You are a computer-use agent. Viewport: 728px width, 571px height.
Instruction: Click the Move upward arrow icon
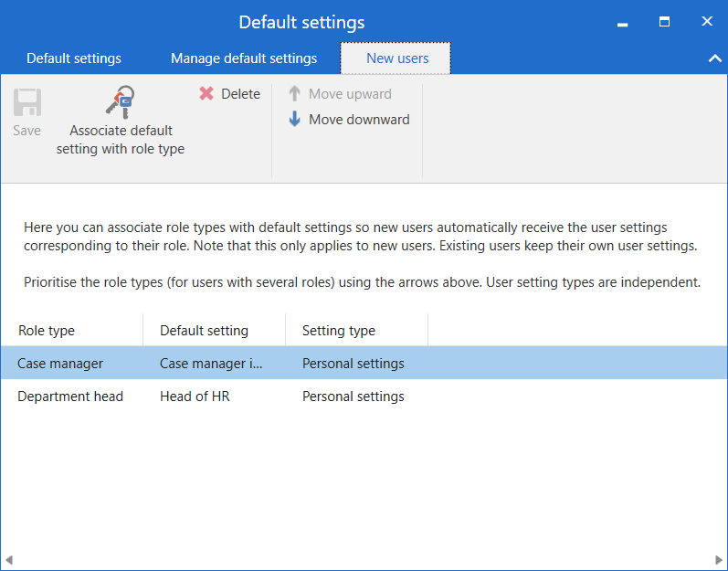[x=294, y=94]
